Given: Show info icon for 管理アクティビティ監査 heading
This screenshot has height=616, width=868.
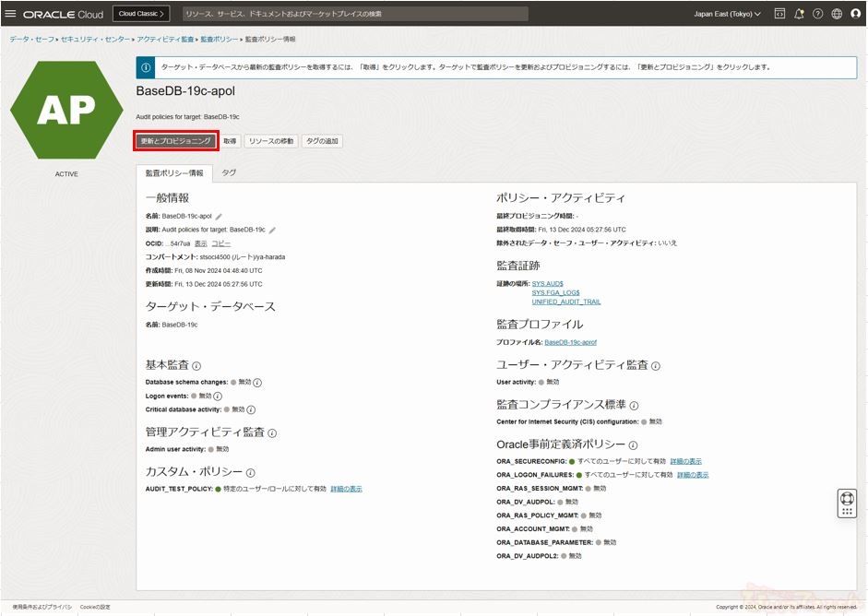Looking at the screenshot, I should click(272, 433).
